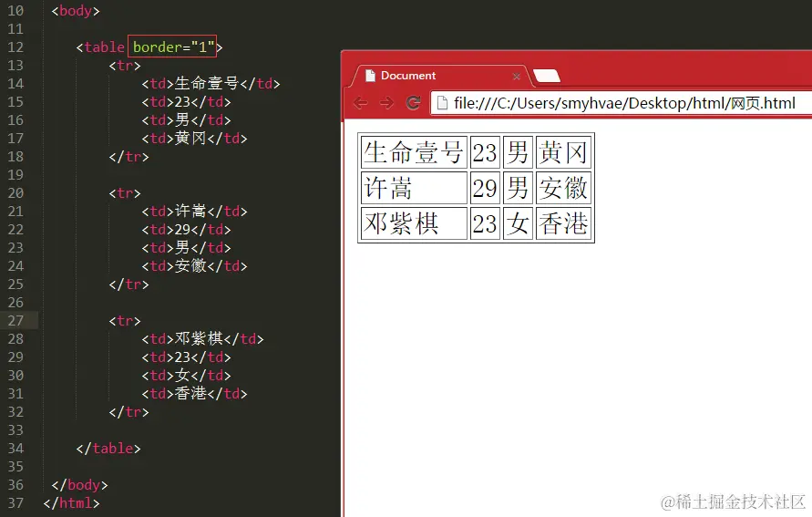Click table cell 许嵩 in browser
812x517 pixels.
tap(414, 188)
